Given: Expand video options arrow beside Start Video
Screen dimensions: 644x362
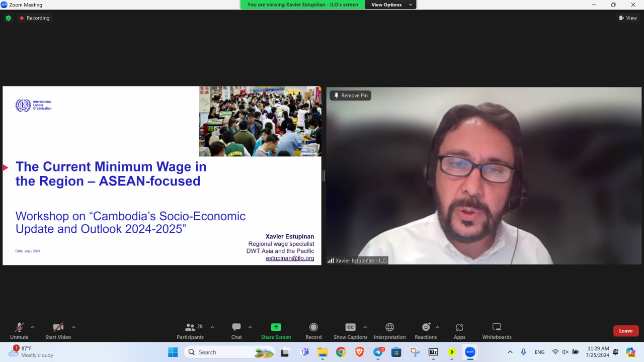Looking at the screenshot, I should pyautogui.click(x=73, y=327).
